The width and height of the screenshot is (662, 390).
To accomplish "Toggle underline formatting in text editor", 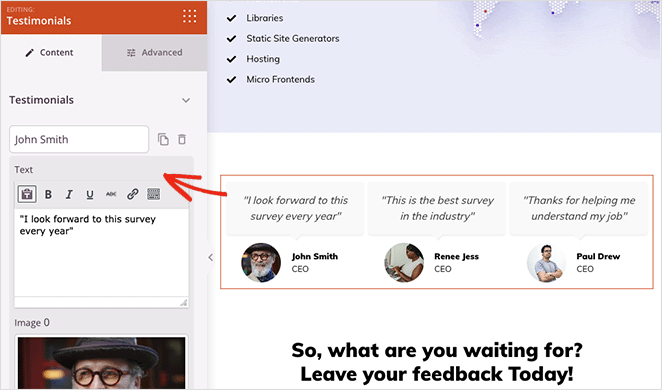I will point(90,195).
